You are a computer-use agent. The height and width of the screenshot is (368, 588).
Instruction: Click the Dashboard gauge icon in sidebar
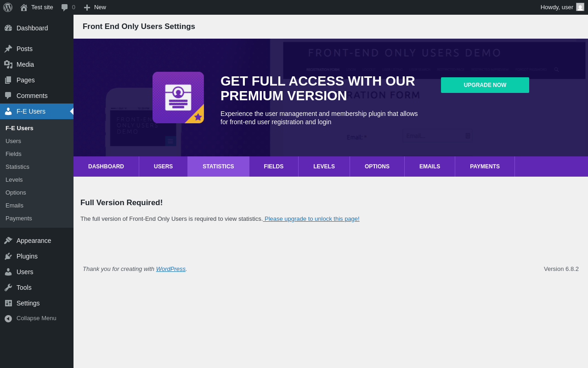click(8, 28)
